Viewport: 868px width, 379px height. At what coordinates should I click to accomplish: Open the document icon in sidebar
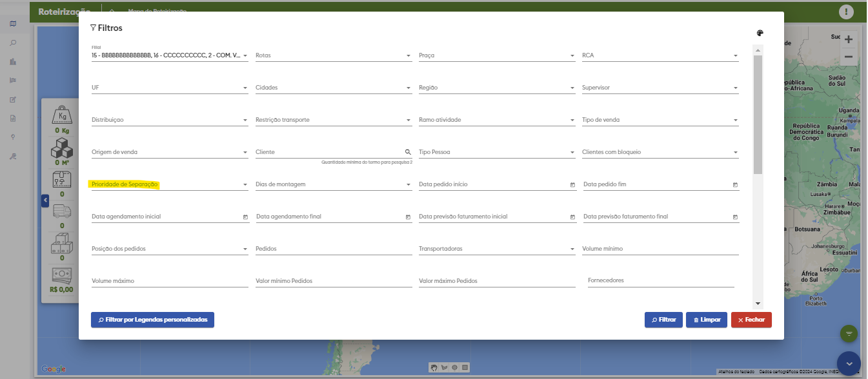pyautogui.click(x=13, y=119)
